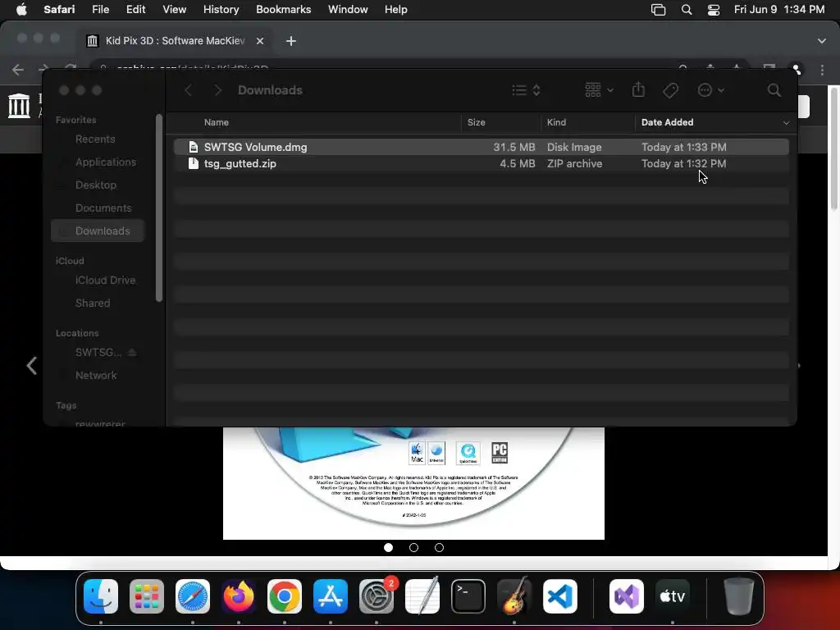
Task: Open TextEdit from the dock
Action: click(422, 596)
